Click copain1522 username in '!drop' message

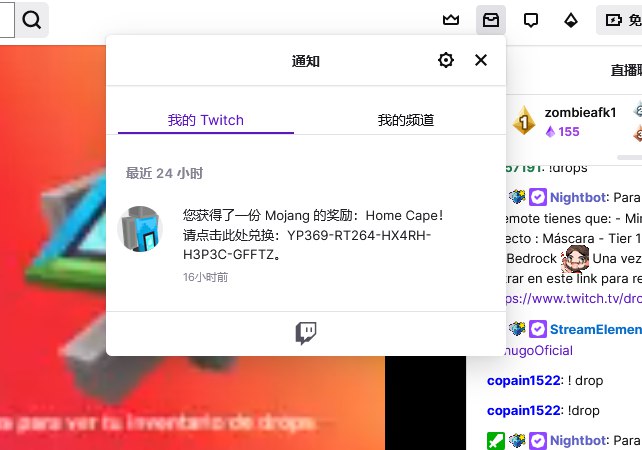coord(523,410)
